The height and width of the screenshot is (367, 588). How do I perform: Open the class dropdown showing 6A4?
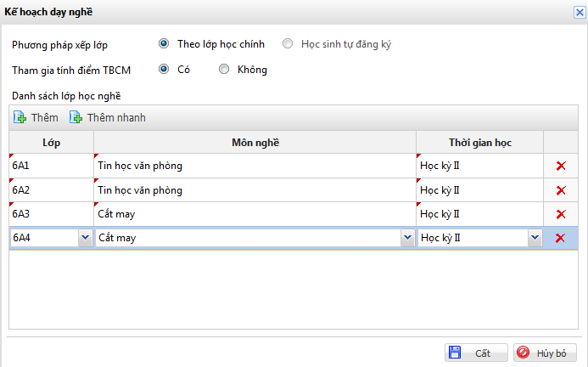pyautogui.click(x=85, y=239)
